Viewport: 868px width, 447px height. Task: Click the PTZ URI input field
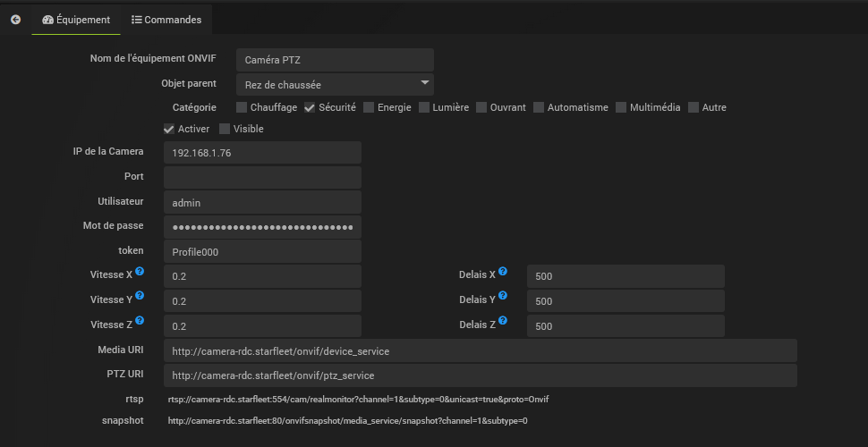point(481,375)
